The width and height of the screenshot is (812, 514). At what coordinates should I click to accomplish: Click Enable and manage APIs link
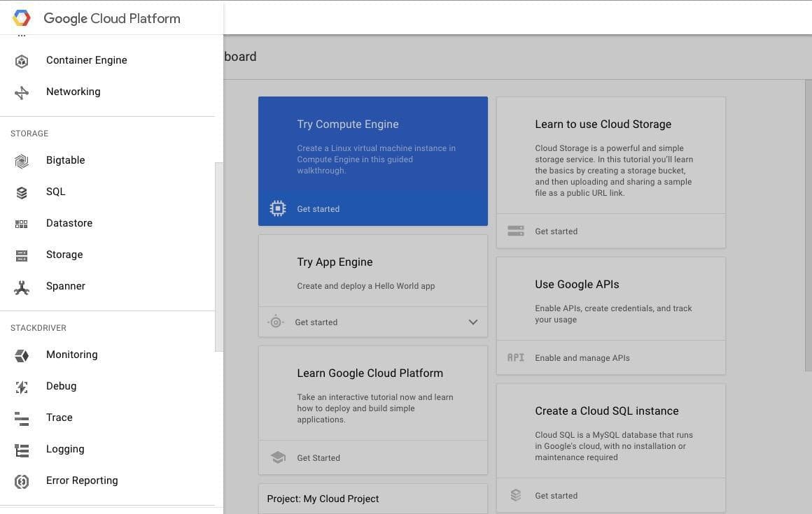(582, 358)
